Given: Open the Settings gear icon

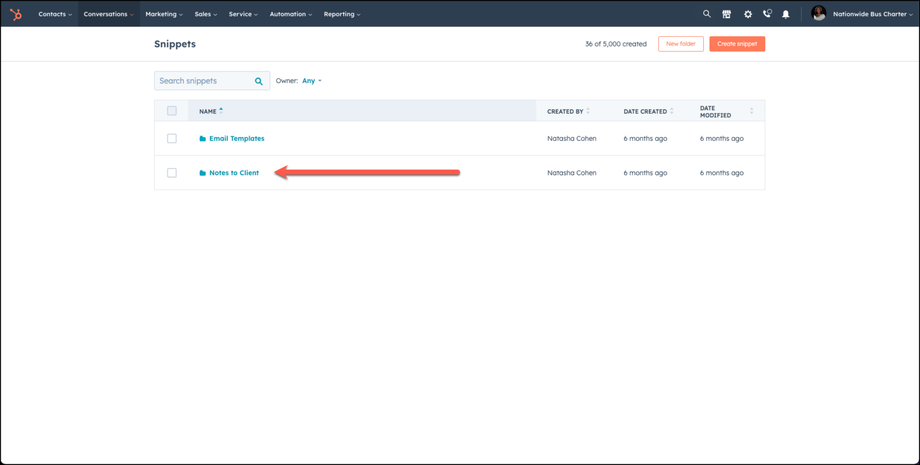Looking at the screenshot, I should pyautogui.click(x=747, y=14).
